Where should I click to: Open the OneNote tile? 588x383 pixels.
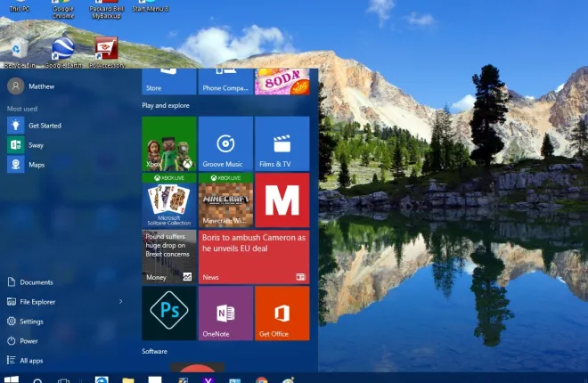(x=225, y=314)
